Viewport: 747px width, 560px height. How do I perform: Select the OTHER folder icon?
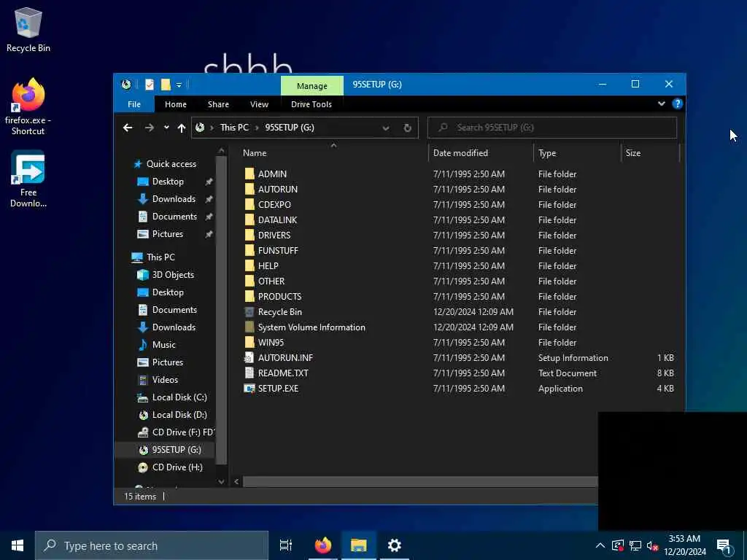(x=249, y=281)
